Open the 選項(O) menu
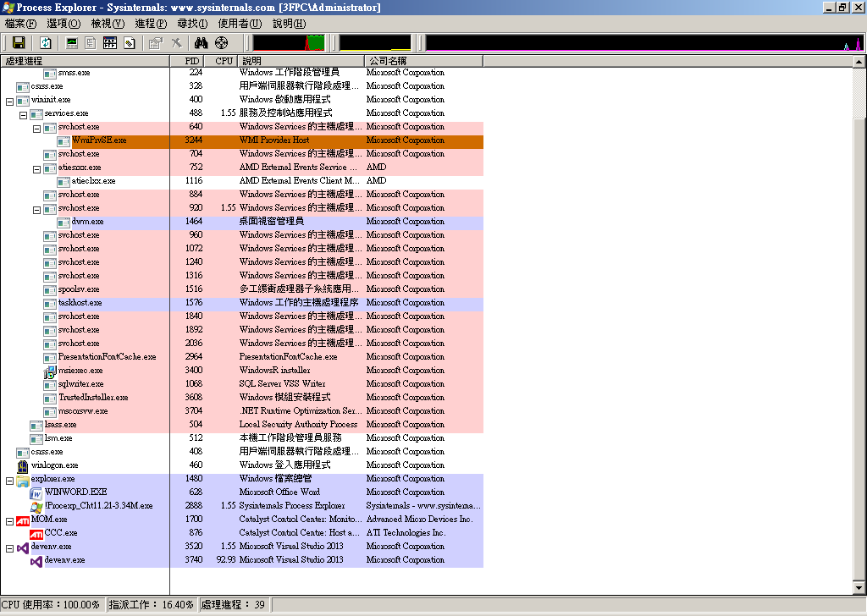This screenshot has height=616, width=867. (64, 24)
